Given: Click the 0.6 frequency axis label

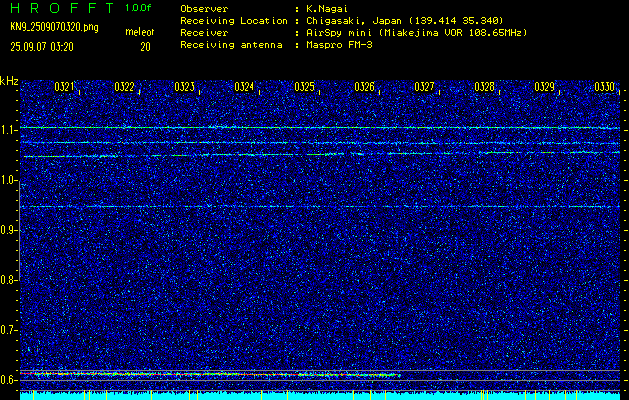Looking at the screenshot, I should pos(7,380).
